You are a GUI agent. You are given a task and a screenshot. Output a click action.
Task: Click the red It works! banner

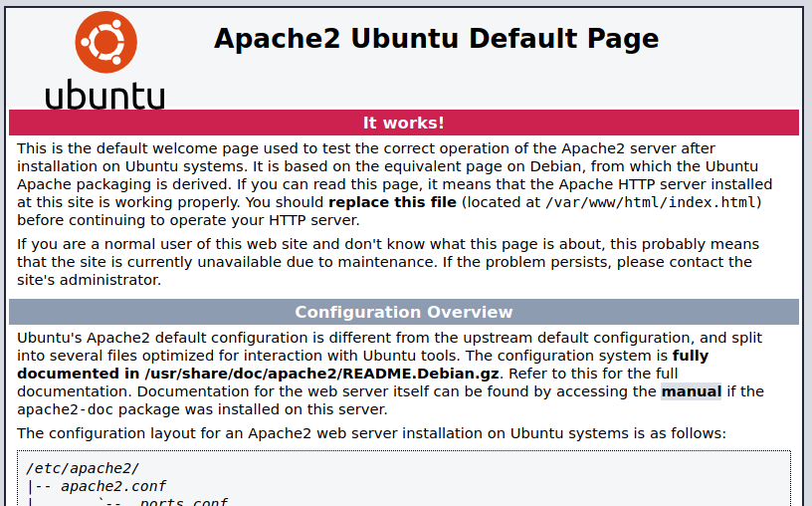click(403, 123)
